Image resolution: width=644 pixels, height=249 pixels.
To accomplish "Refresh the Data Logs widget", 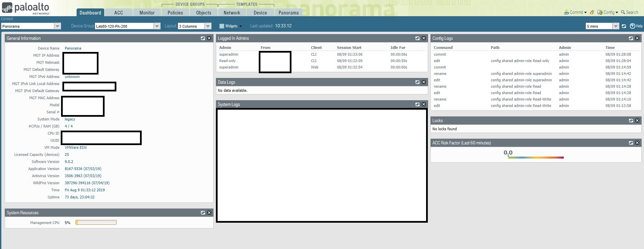I will pos(417,82).
